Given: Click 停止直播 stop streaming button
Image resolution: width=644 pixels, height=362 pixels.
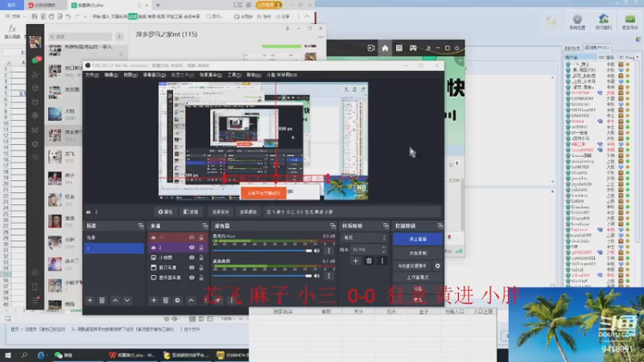Looking at the screenshot, I should (418, 239).
